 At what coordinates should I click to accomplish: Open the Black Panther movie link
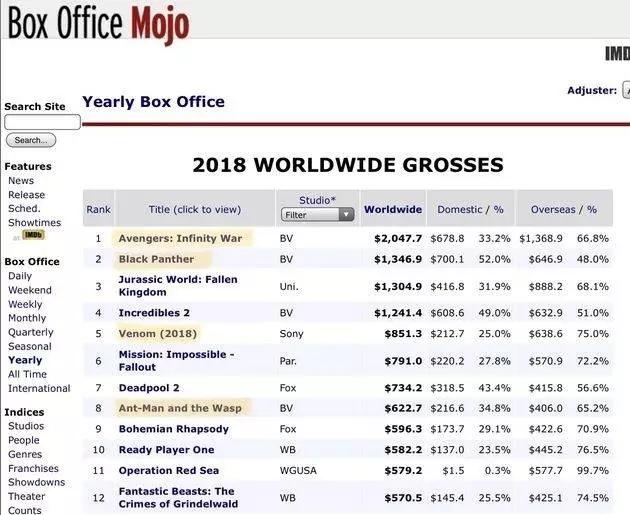156,259
